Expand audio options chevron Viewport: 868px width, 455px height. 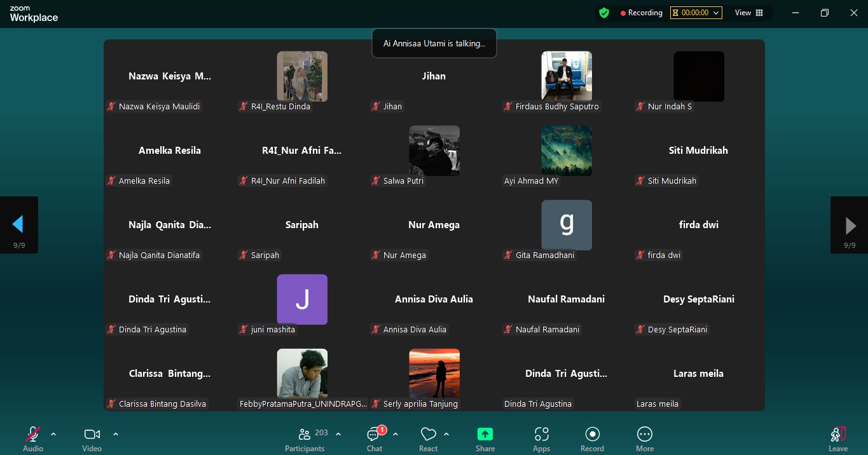click(x=53, y=434)
